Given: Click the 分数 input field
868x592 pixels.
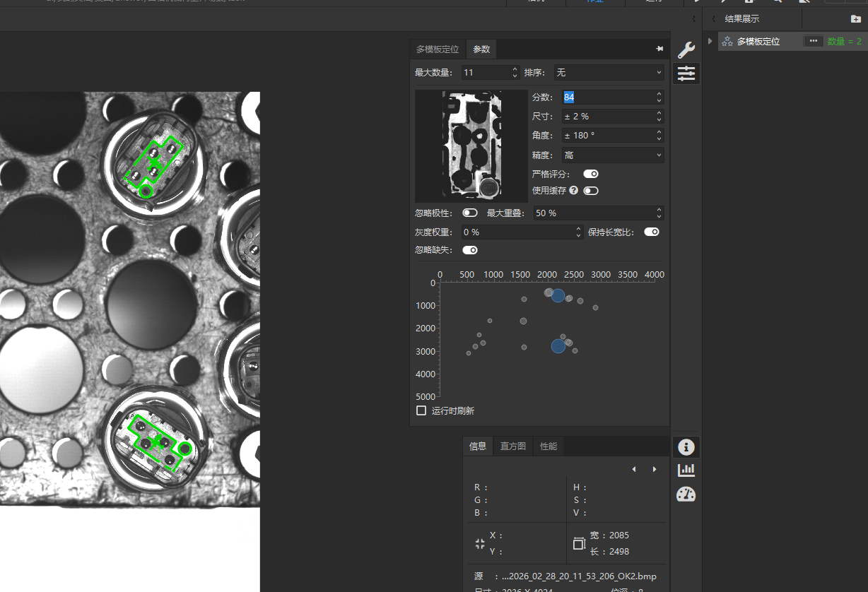Looking at the screenshot, I should coord(608,97).
